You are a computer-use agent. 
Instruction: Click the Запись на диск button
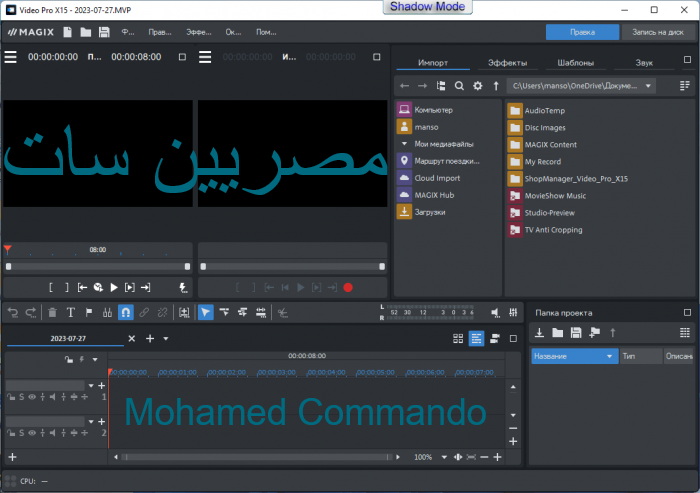[657, 32]
